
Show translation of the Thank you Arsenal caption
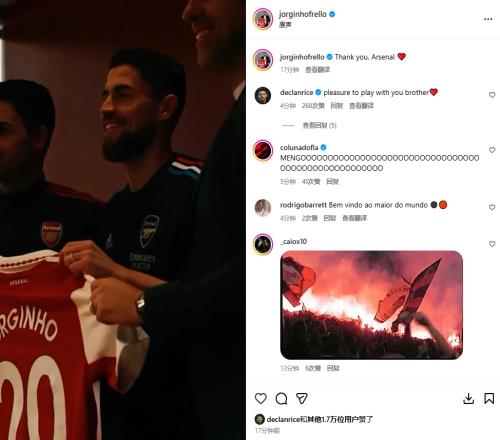pos(318,70)
